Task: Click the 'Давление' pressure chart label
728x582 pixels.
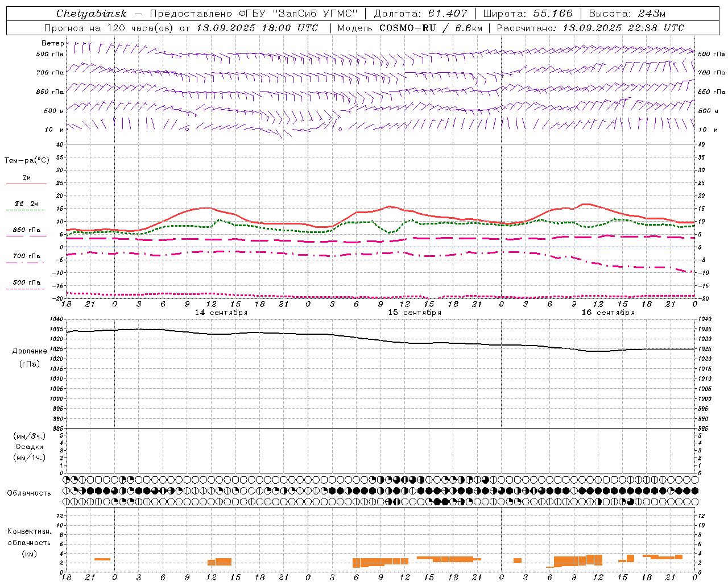Action: pos(30,351)
